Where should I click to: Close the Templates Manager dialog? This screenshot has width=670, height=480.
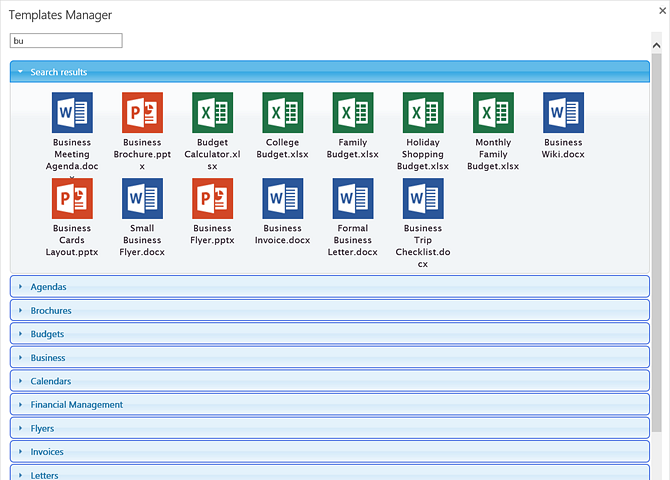tap(663, 11)
